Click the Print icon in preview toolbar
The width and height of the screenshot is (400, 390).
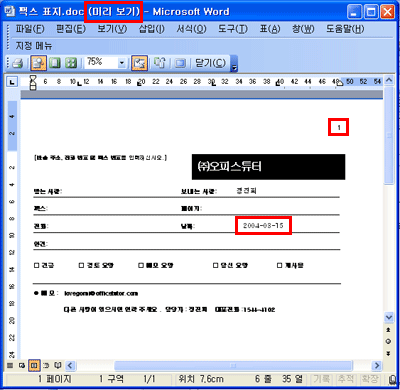pyautogui.click(x=17, y=63)
